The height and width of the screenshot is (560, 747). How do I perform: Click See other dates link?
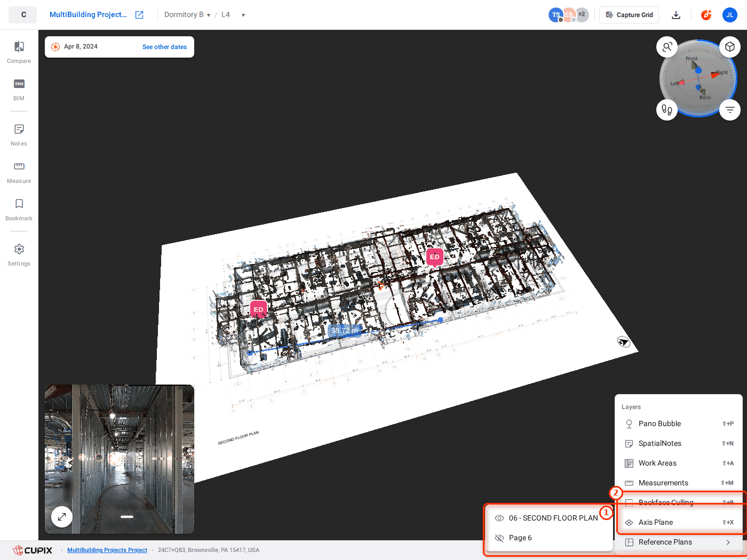click(x=164, y=47)
